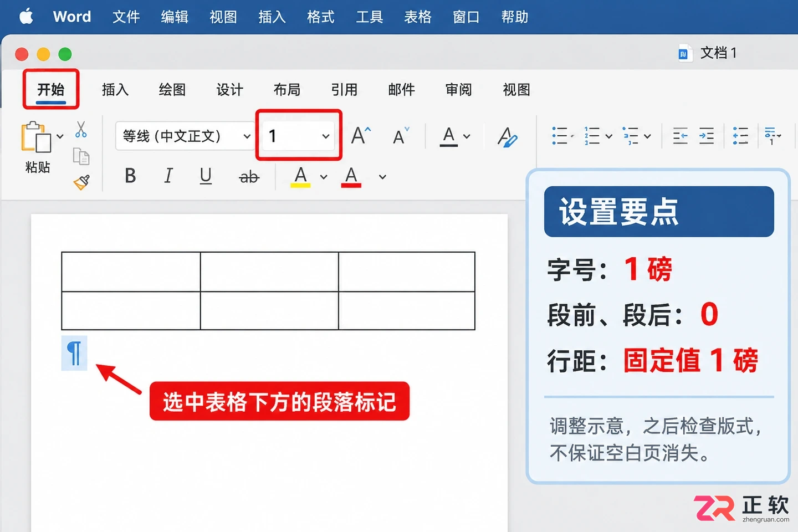Toggle Underline formatting
Viewport: 798px width, 532px height.
click(206, 176)
